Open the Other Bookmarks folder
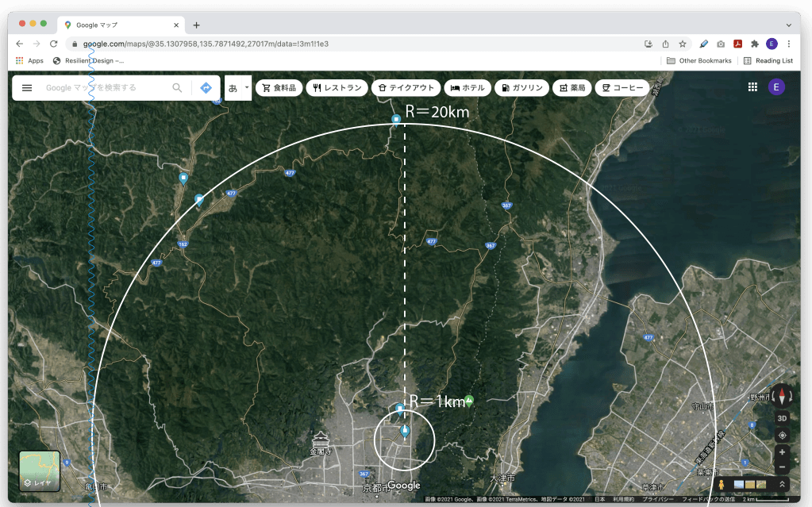This screenshot has width=812, height=507. (698, 60)
